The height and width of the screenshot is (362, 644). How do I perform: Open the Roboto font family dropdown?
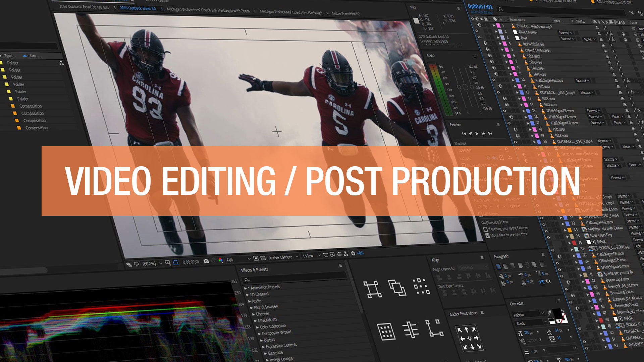pyautogui.click(x=528, y=314)
